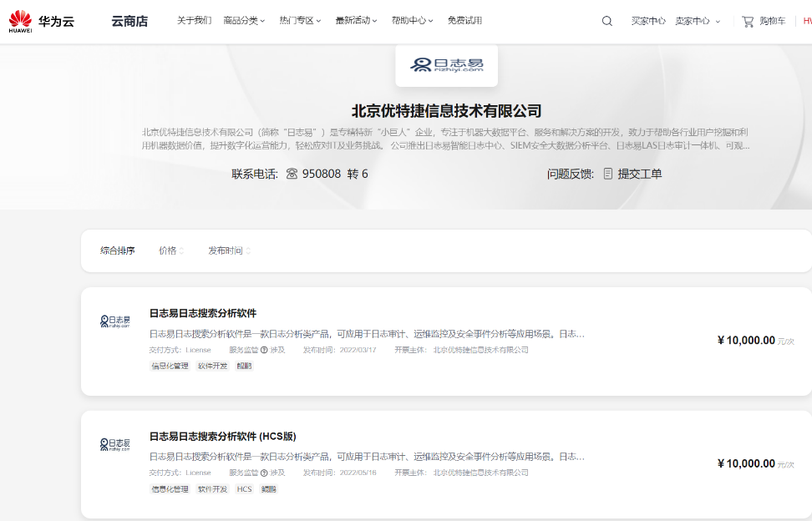Click 开票主体 company name in HCS版 product
This screenshot has width=812, height=521.
coord(480,473)
